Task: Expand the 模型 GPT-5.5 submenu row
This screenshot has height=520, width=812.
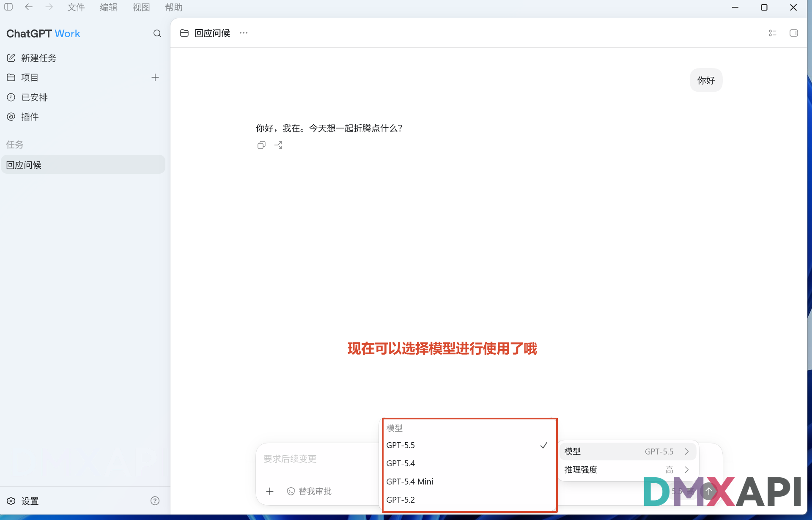Action: pyautogui.click(x=628, y=452)
